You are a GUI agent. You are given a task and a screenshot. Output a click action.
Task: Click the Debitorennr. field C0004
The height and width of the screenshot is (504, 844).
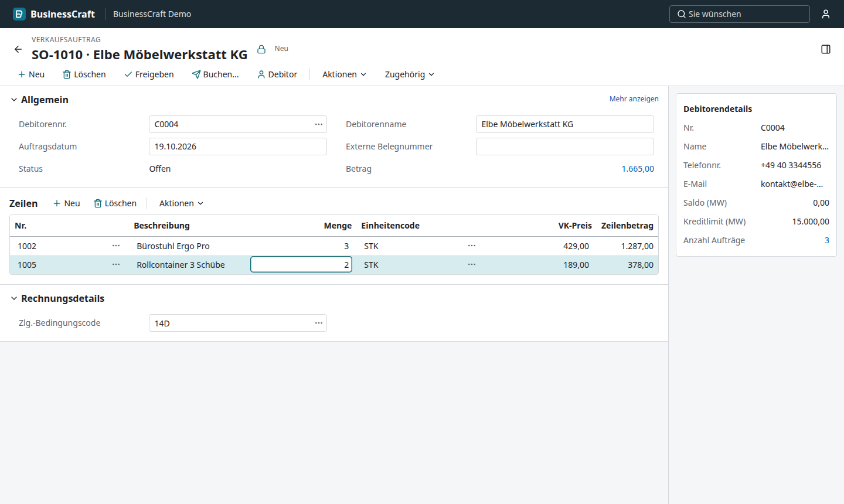tap(238, 124)
